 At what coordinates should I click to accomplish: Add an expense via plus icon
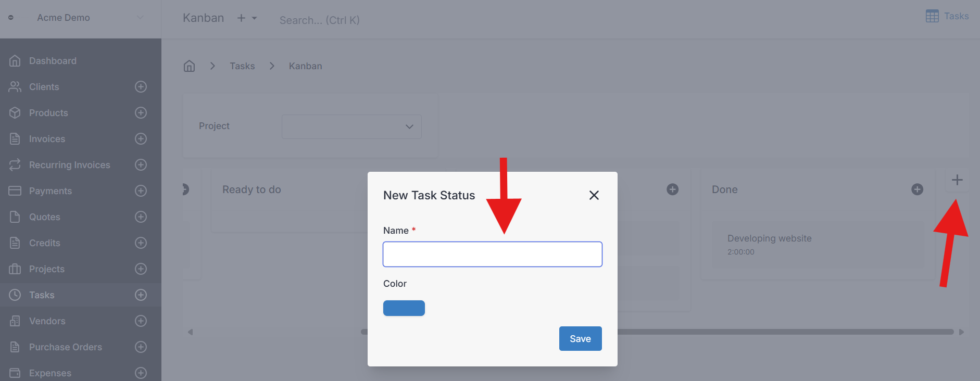141,373
